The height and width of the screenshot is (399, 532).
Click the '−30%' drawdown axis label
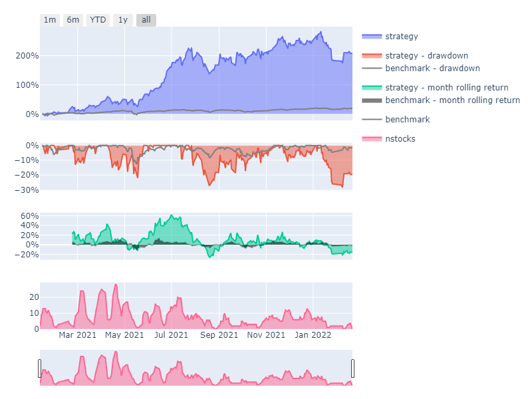click(27, 190)
